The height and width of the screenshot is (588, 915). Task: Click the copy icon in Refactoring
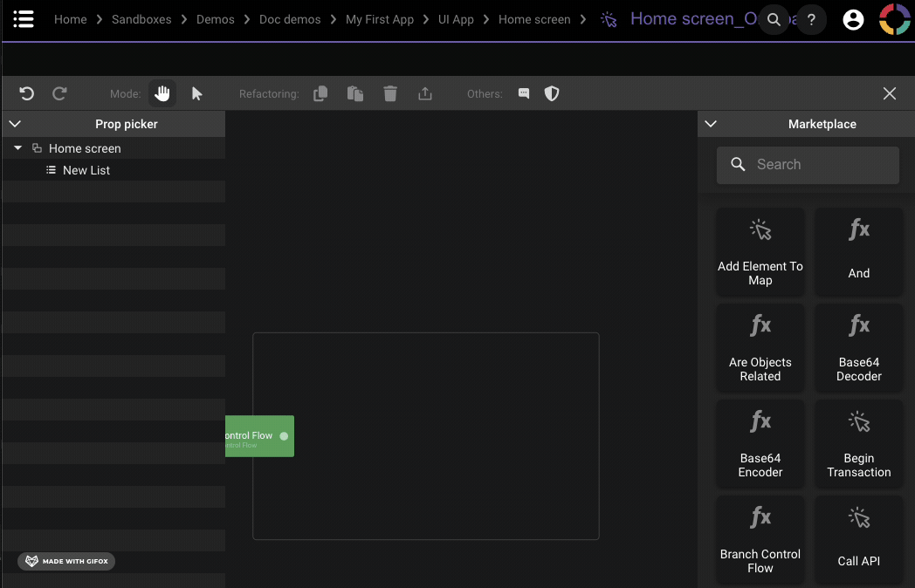pyautogui.click(x=320, y=93)
